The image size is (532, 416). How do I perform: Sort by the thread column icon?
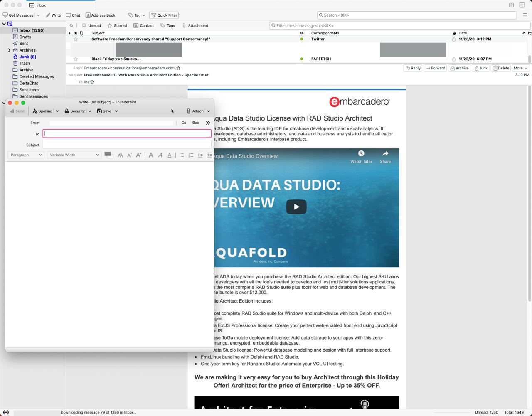click(x=69, y=33)
